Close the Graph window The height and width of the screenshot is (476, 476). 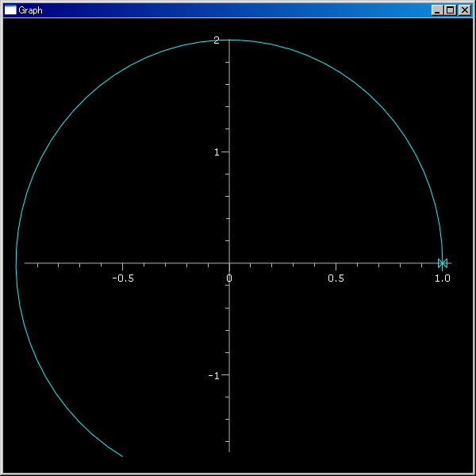pyautogui.click(x=464, y=10)
